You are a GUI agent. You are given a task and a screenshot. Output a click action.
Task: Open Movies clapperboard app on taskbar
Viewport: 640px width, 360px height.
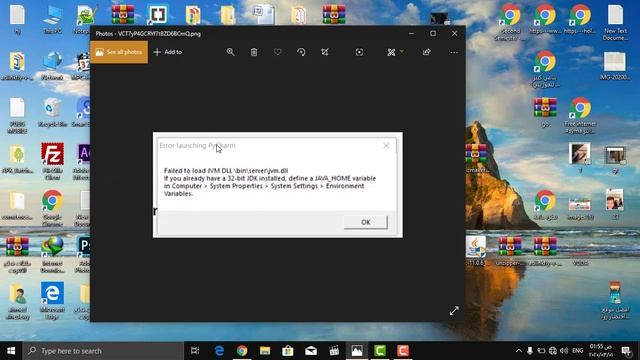click(x=334, y=351)
